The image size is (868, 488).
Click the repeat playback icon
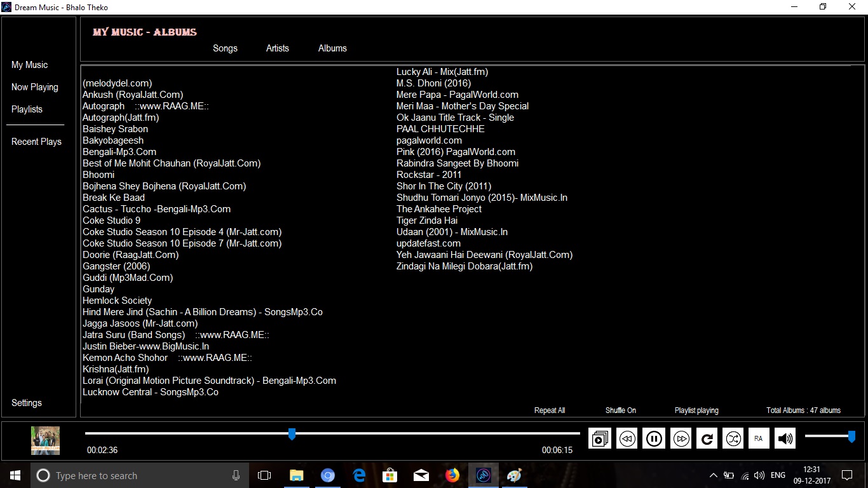707,438
